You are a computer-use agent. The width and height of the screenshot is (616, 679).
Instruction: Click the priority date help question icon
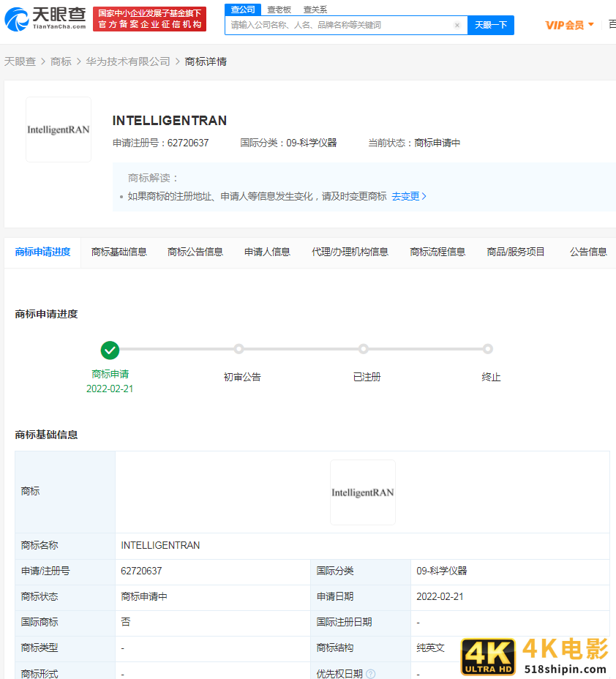pos(371,674)
